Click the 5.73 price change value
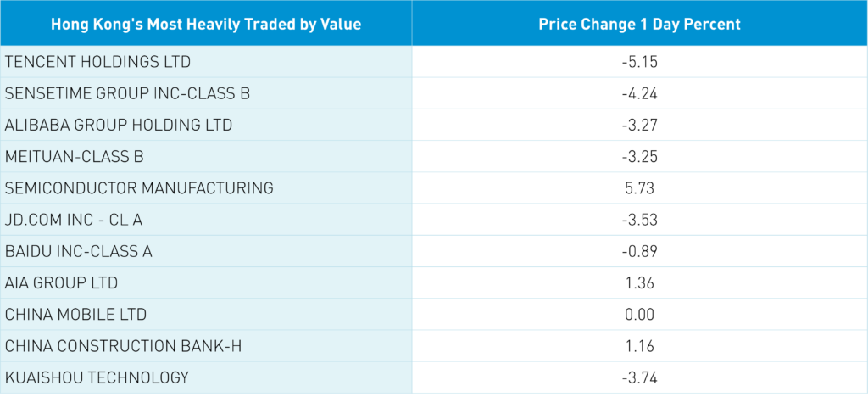The width and height of the screenshot is (868, 397). click(639, 188)
